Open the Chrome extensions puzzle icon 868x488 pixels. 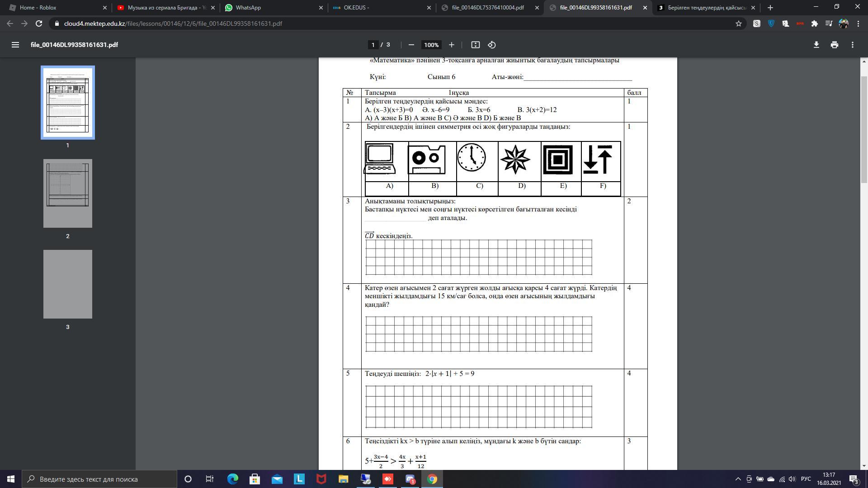[x=814, y=23]
